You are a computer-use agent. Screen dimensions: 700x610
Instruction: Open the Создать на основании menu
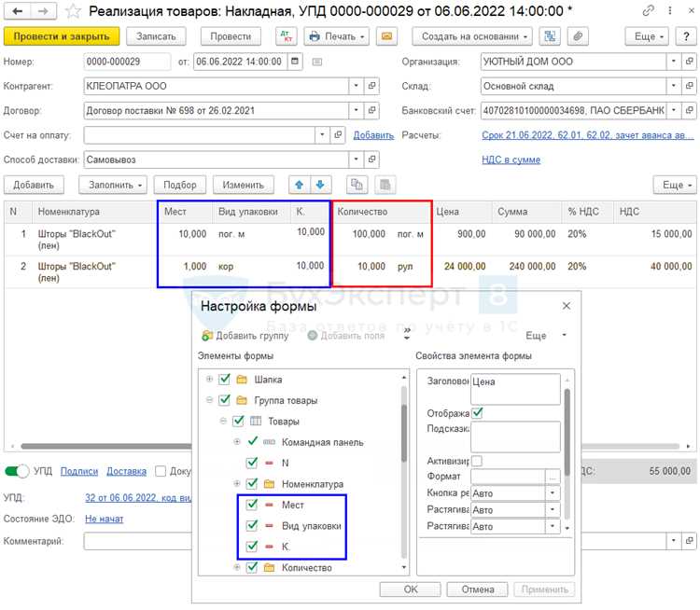[x=472, y=36]
